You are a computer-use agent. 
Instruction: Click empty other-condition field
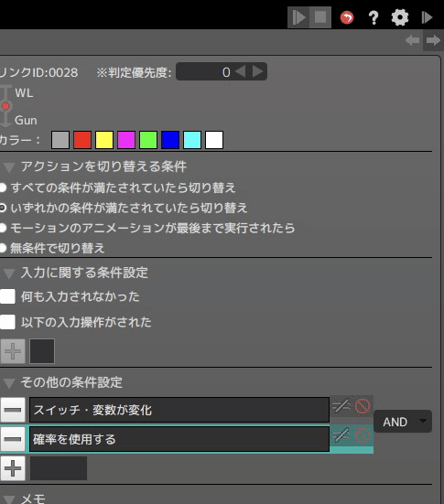(59, 468)
